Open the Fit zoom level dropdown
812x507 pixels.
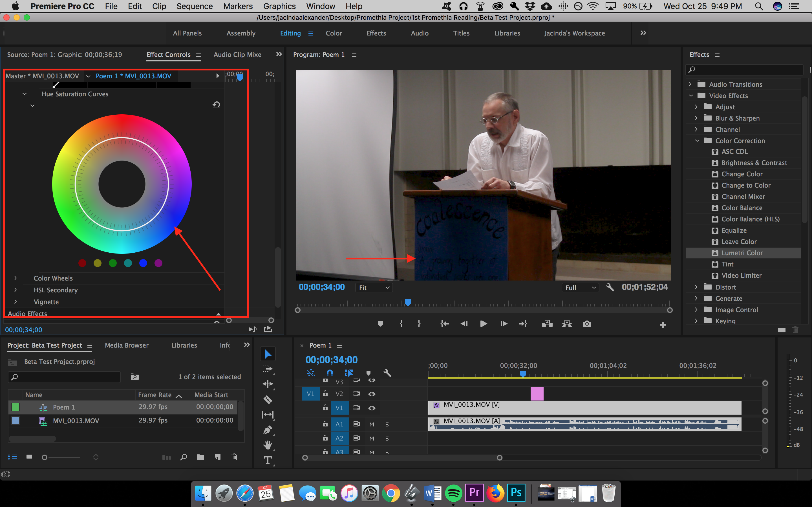(x=374, y=288)
